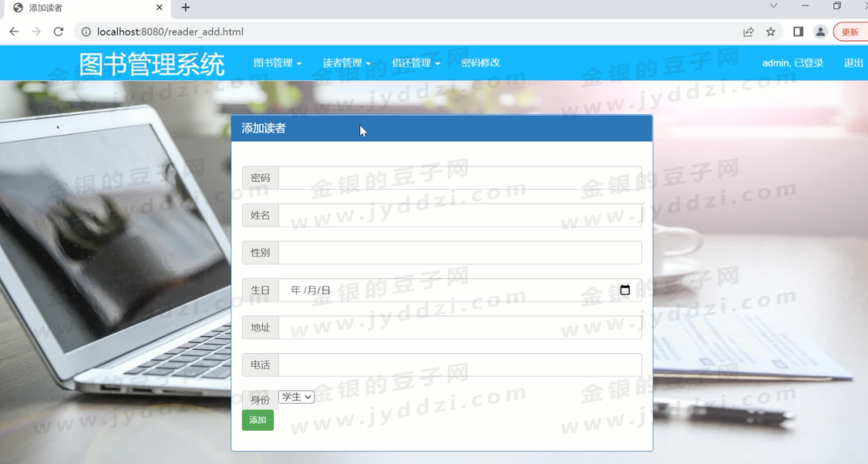This screenshot has width=868, height=464.
Task: Focus the 密码 input field
Action: tap(460, 178)
